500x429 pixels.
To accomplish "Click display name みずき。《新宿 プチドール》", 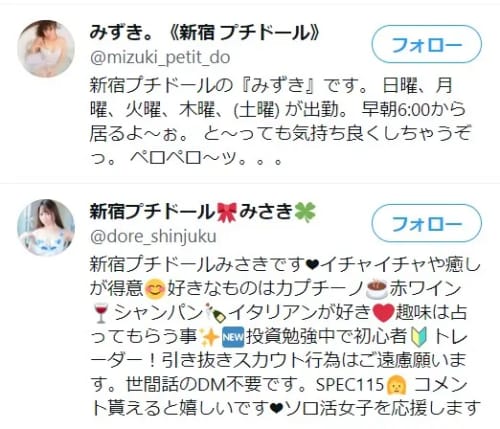I will tap(205, 33).
